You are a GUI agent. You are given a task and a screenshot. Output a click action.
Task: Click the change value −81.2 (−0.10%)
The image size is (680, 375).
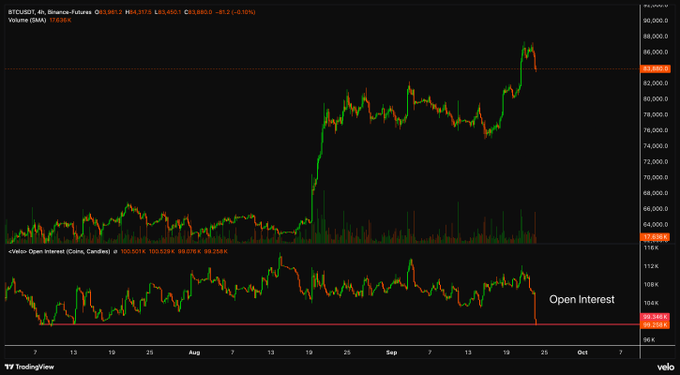[235, 12]
